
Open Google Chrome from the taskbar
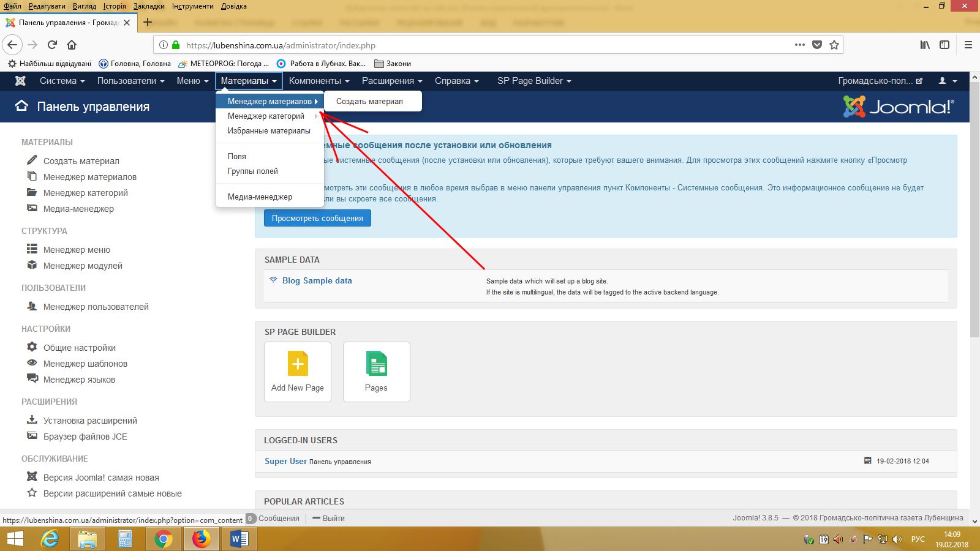163,539
